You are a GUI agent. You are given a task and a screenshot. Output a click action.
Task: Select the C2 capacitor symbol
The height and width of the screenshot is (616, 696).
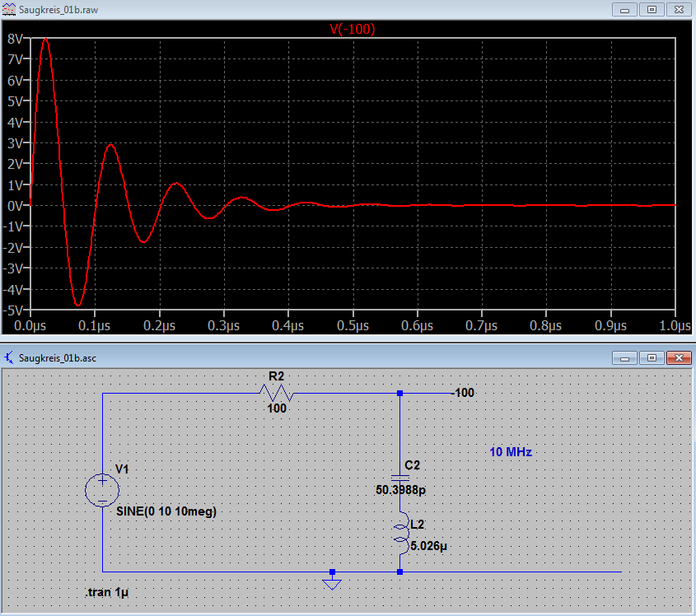coord(399,477)
